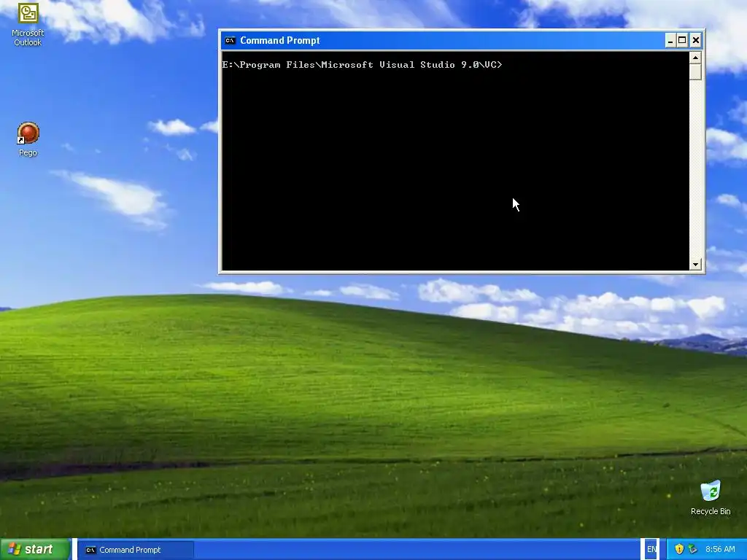
Task: Click the prompt line ending in 9.0\VC>
Action: (x=362, y=65)
